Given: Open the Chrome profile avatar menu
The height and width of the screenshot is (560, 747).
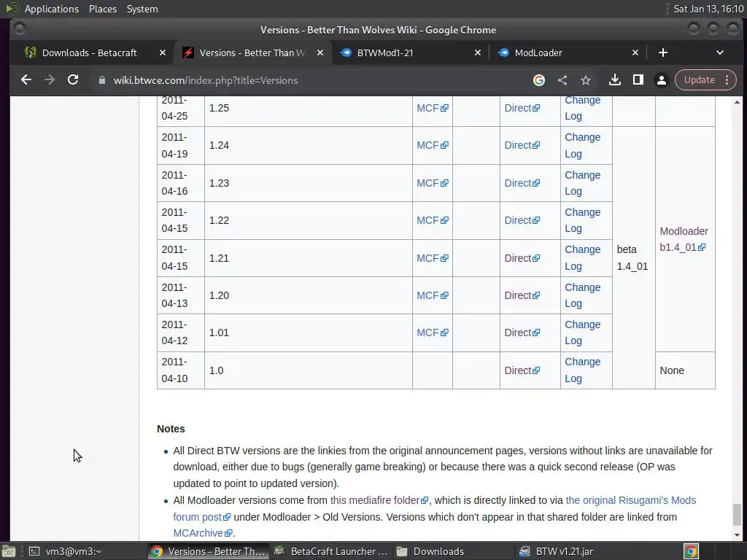Looking at the screenshot, I should point(661,80).
